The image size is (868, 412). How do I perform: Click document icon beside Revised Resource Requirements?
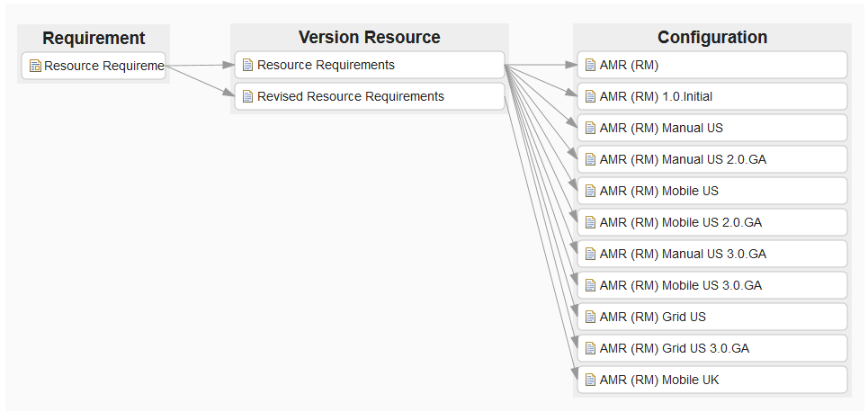[248, 96]
